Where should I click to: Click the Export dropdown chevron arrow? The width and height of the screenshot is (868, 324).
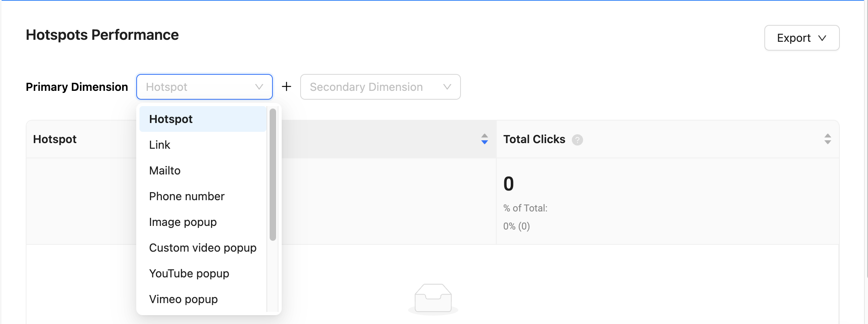click(x=822, y=38)
